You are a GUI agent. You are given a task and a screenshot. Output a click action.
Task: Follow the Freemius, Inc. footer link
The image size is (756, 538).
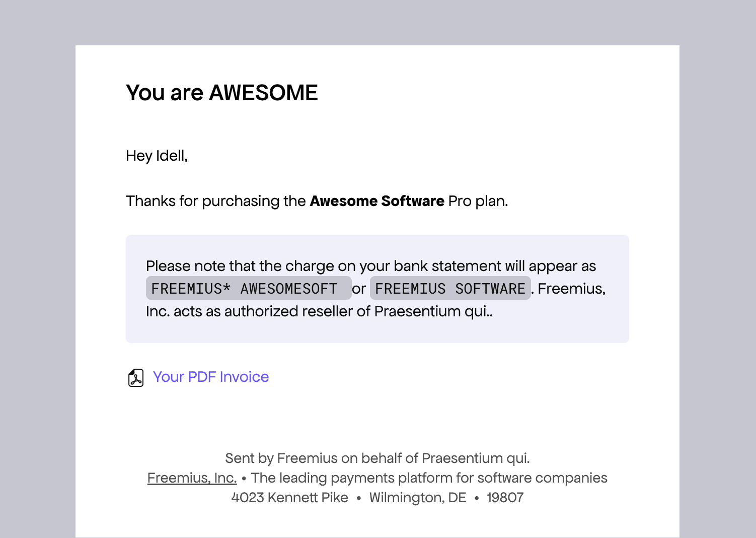click(192, 478)
